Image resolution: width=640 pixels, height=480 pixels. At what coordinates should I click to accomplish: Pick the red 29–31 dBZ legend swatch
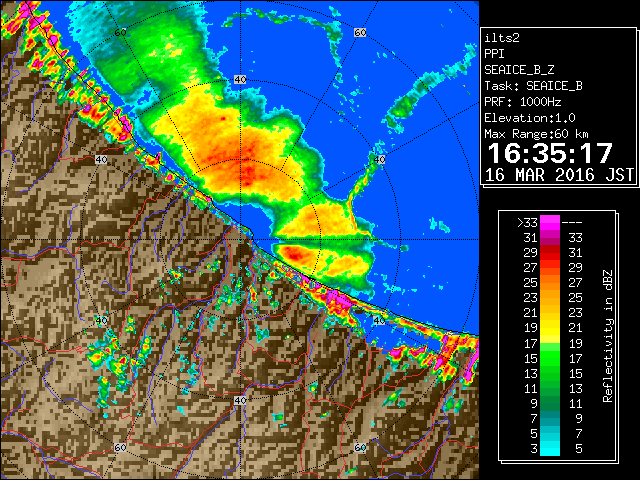pyautogui.click(x=550, y=253)
